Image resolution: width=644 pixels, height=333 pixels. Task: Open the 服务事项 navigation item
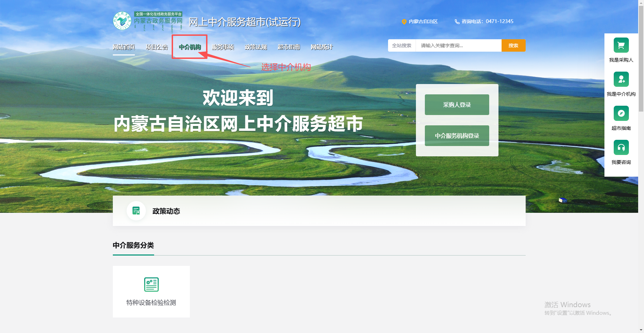223,47
